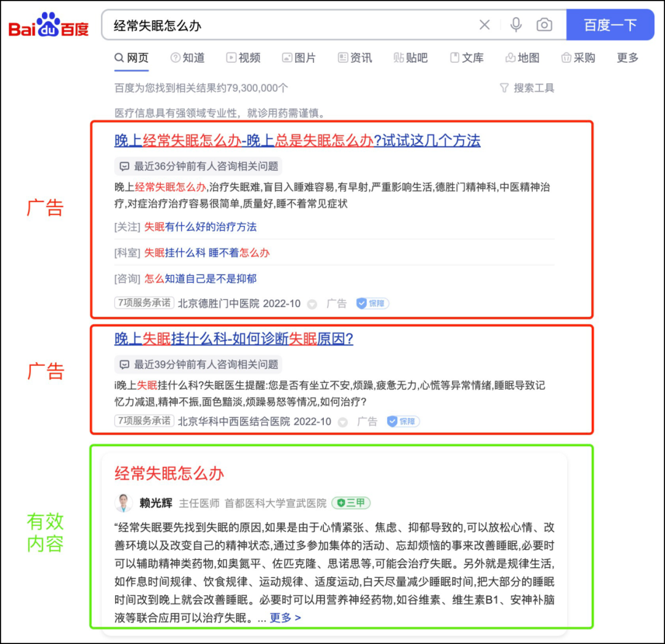Viewport: 665px width, 644px height.
Task: Open 搜索工具 filter options
Action: pyautogui.click(x=527, y=88)
